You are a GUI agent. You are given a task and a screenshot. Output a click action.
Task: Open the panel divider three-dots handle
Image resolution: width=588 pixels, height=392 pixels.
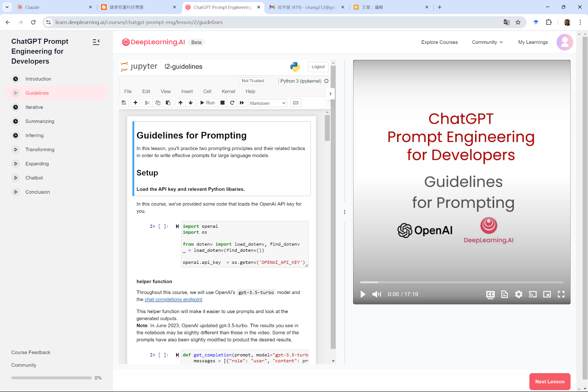point(344,212)
